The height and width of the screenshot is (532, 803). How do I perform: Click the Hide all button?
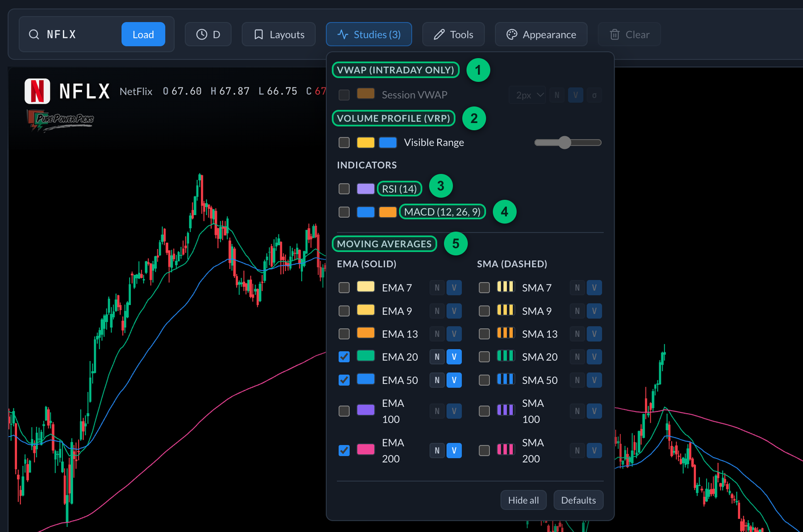pyautogui.click(x=523, y=500)
